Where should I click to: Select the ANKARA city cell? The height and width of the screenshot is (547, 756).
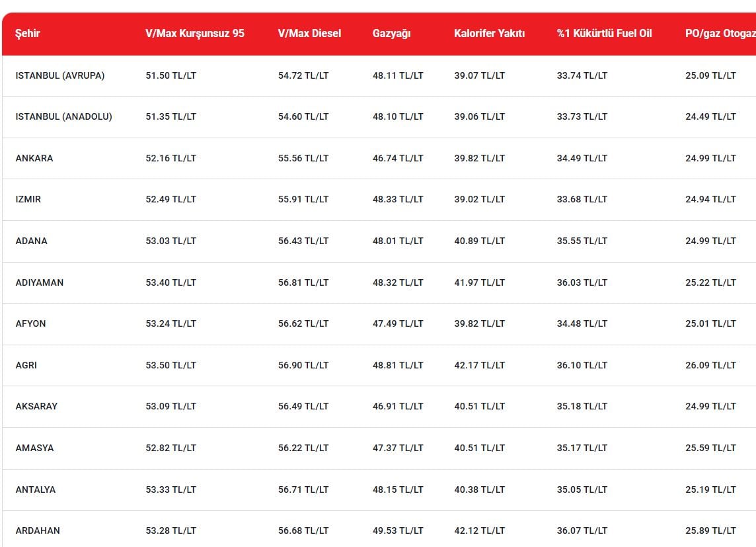(x=34, y=158)
